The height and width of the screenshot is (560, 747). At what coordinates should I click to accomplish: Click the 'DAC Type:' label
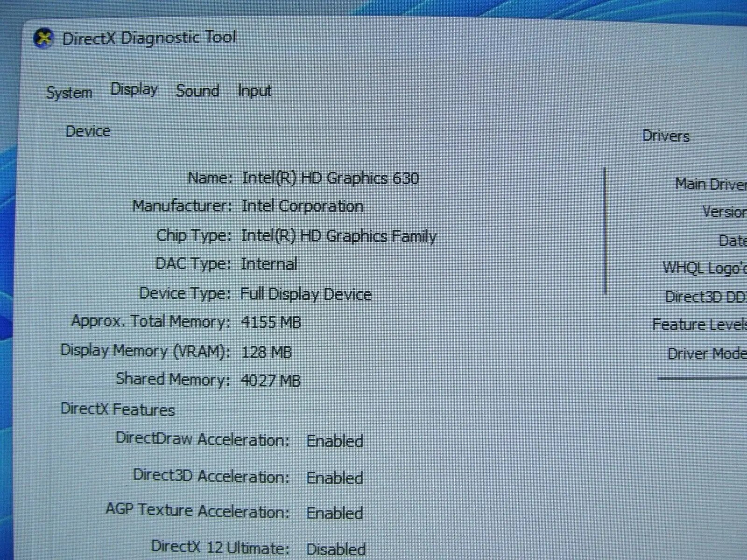193,264
